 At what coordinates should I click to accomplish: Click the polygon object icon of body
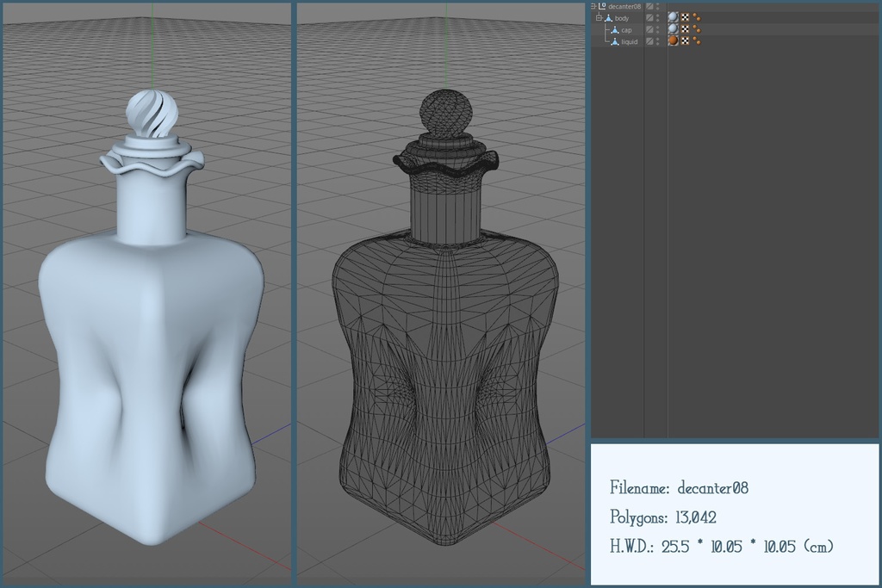tap(609, 18)
